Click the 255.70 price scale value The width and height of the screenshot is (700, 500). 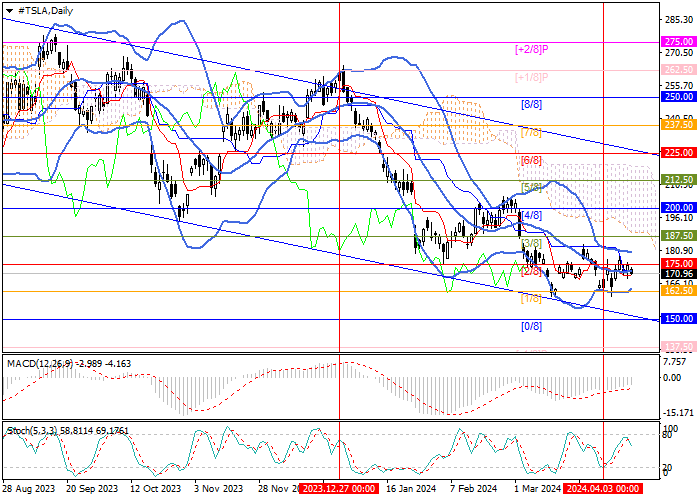678,86
